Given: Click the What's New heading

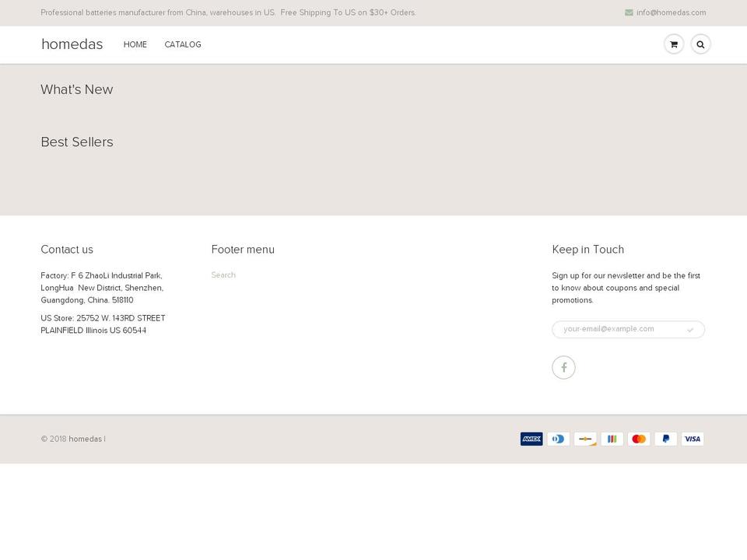Looking at the screenshot, I should coord(77,89).
